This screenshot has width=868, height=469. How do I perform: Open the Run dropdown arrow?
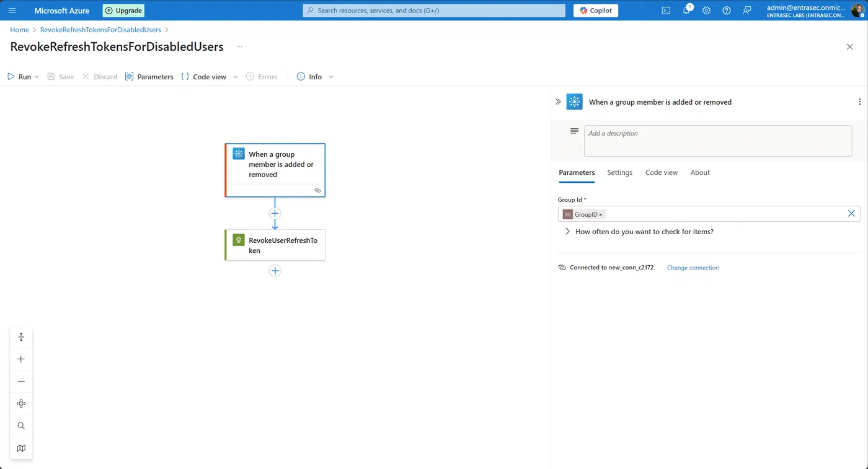click(37, 77)
